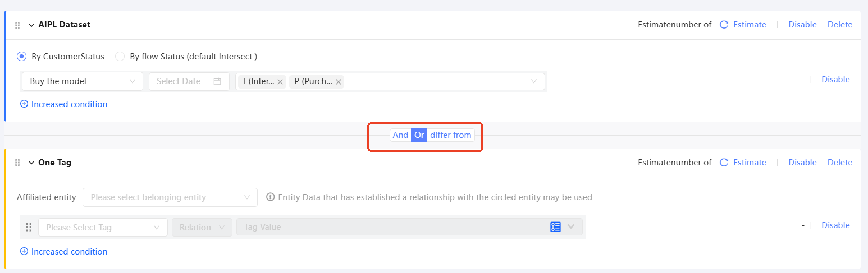This screenshot has height=273, width=868.
Task: Click refresh Estimate icon for One Tag
Action: click(724, 163)
